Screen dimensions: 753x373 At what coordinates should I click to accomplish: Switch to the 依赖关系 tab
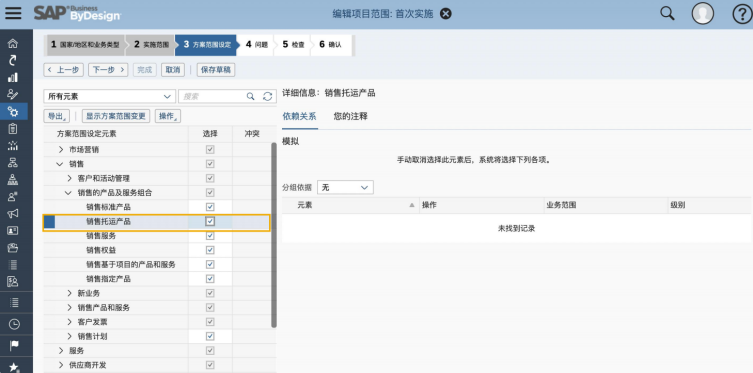point(299,117)
